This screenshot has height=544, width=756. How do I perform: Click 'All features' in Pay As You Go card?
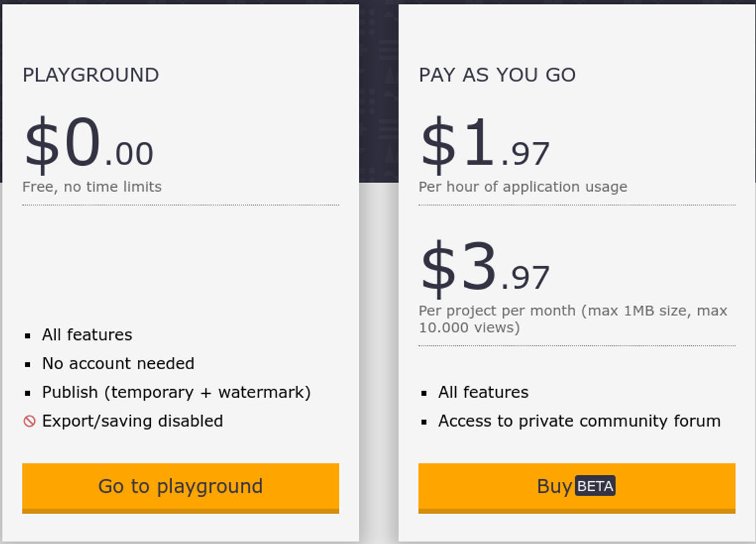(484, 392)
